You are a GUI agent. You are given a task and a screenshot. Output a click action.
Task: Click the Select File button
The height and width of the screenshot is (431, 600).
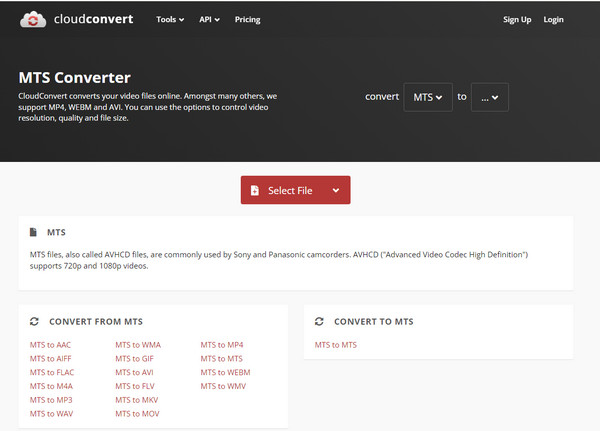tap(295, 190)
